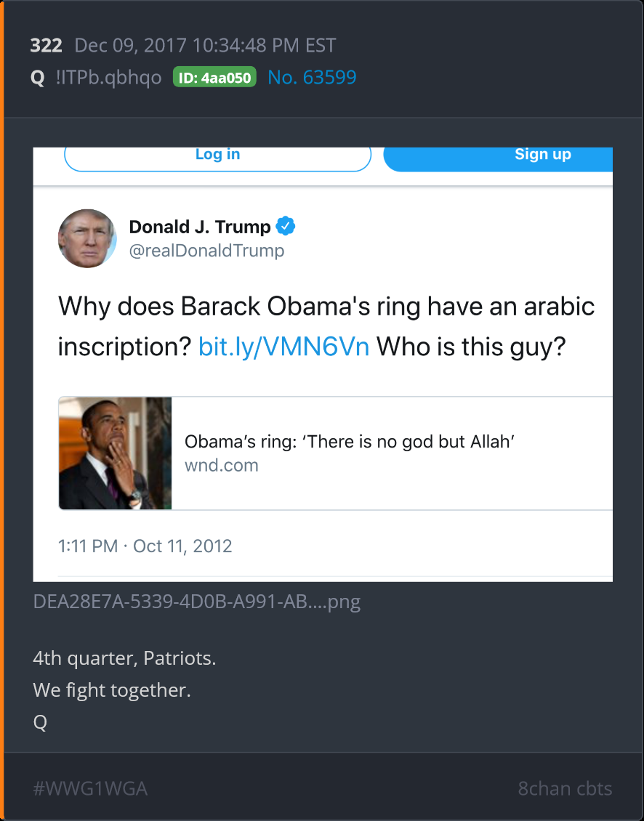
Task: Click the "4th quarter, Patriots." post text
Action: [x=124, y=659]
